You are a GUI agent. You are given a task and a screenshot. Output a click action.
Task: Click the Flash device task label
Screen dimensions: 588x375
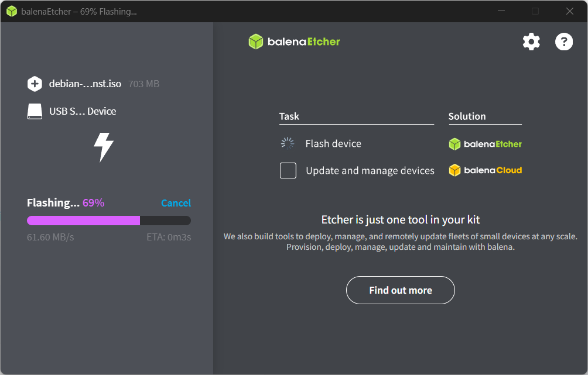click(x=333, y=143)
